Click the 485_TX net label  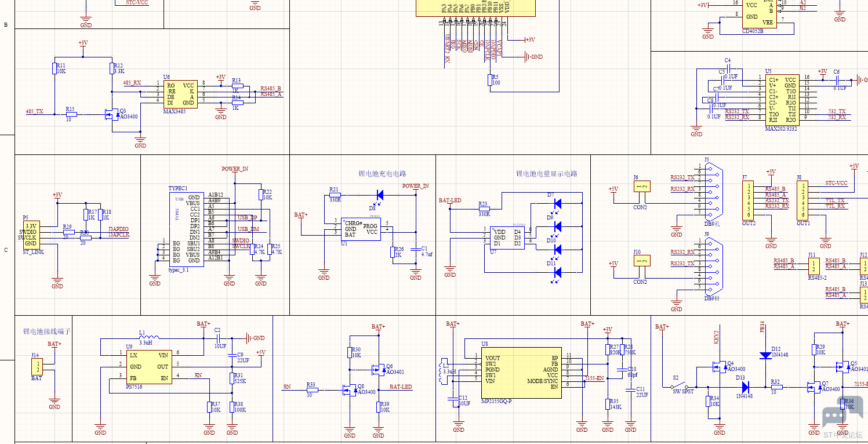coord(34,111)
